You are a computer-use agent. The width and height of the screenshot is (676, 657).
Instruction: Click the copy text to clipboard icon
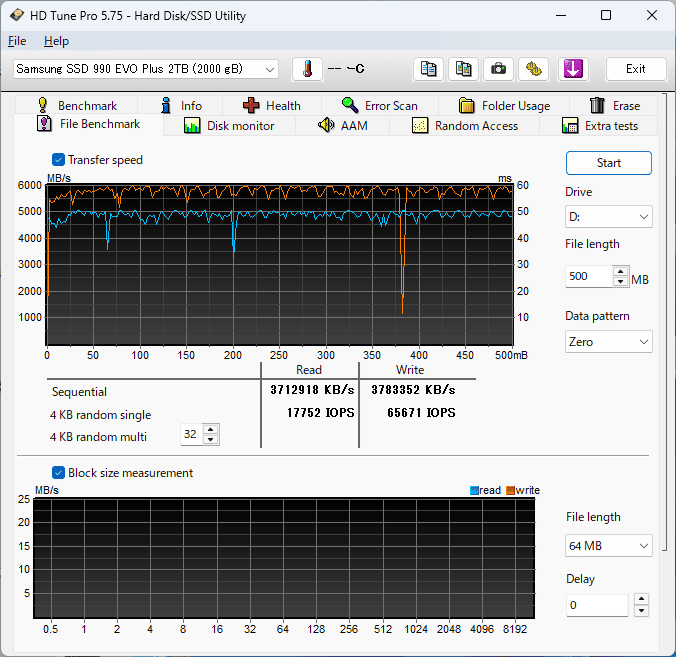[429, 69]
